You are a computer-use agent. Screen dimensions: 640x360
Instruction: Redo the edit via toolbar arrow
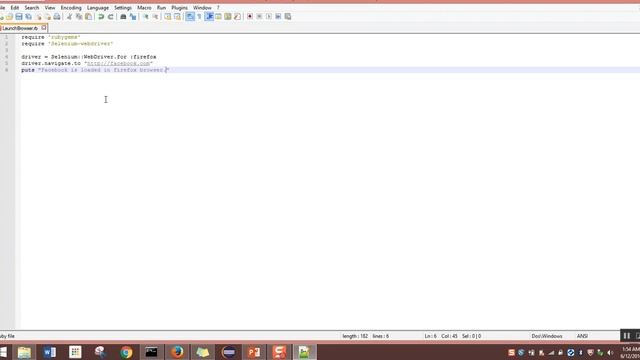(x=110, y=17)
